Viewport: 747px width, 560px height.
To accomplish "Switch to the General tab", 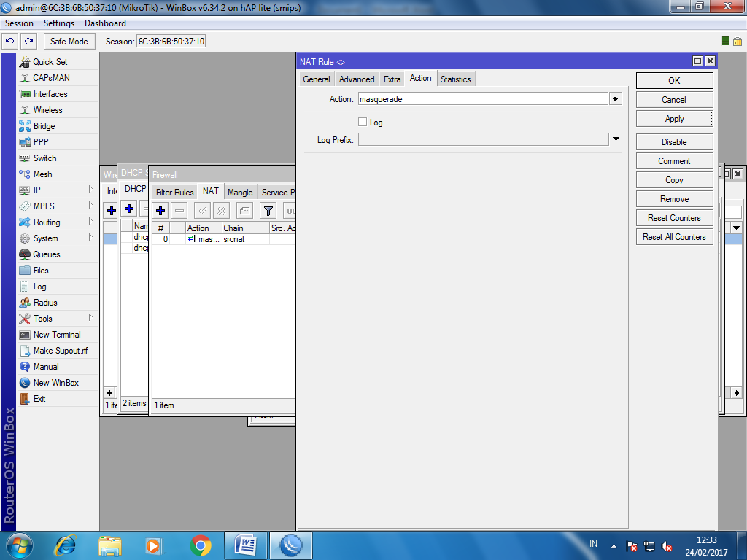I will pos(317,79).
